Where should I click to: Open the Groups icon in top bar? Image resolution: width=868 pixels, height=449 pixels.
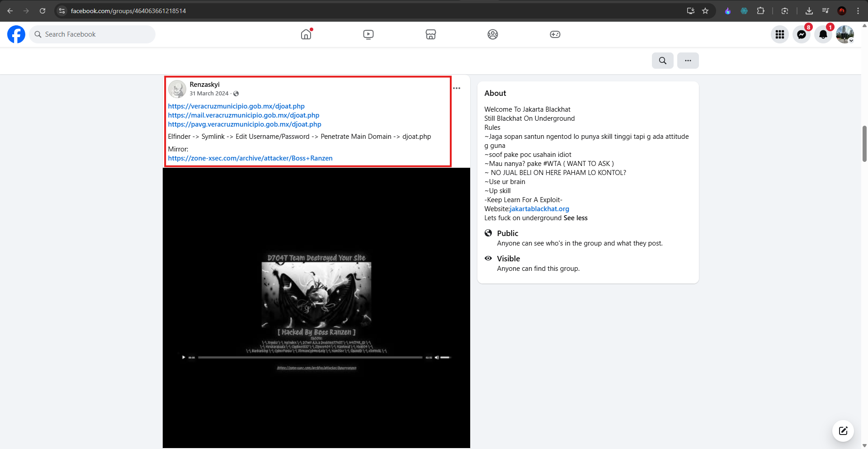tap(493, 34)
